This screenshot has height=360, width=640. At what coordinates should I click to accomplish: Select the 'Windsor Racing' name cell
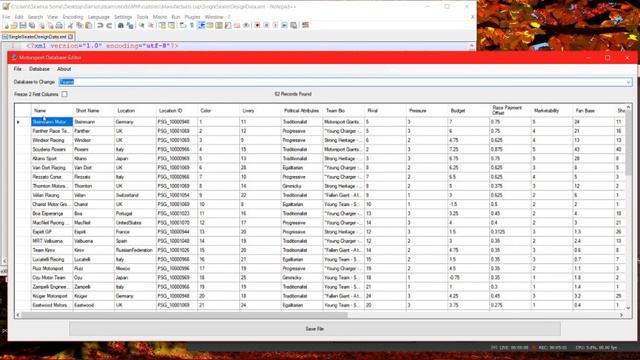click(x=52, y=140)
